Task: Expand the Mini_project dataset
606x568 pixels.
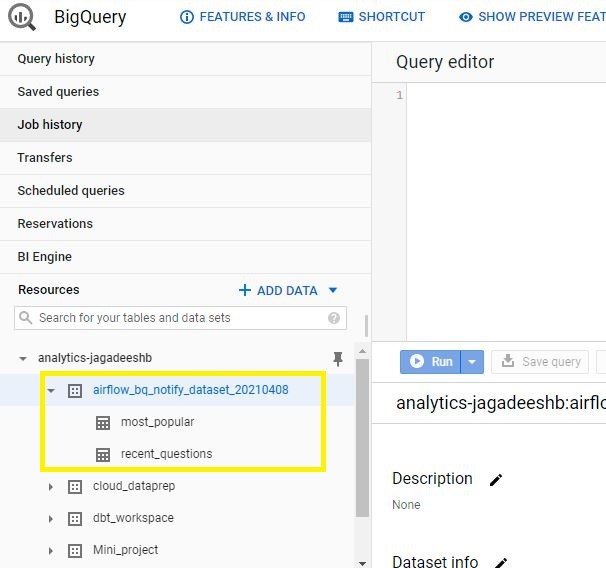Action: (51, 550)
